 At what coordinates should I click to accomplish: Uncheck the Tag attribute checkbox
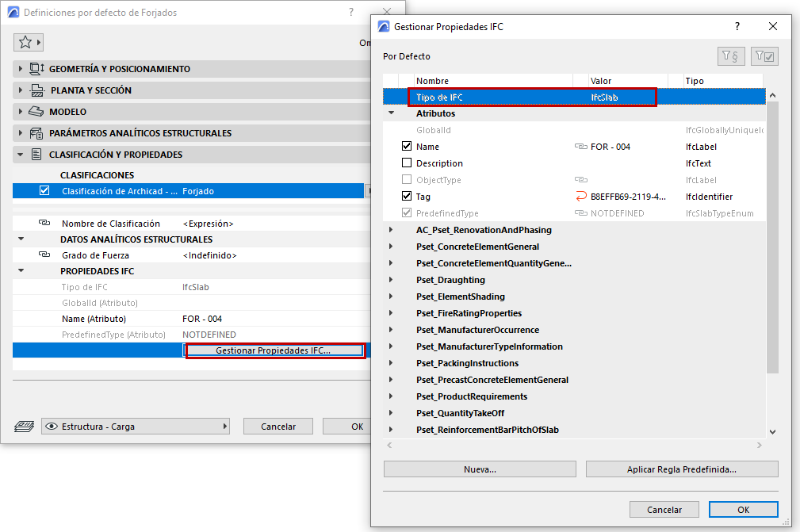(x=407, y=196)
